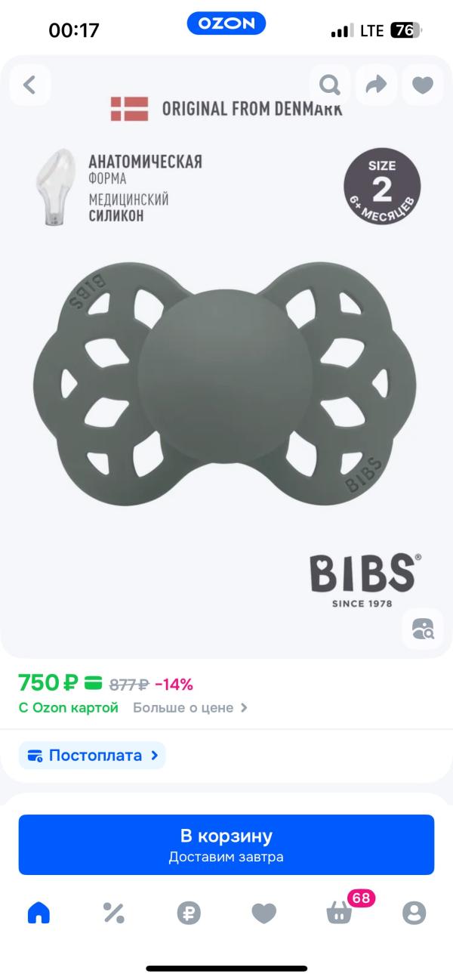Image resolution: width=453 pixels, height=980 pixels.
Task: Open home tab in bottom bar
Action: click(39, 913)
